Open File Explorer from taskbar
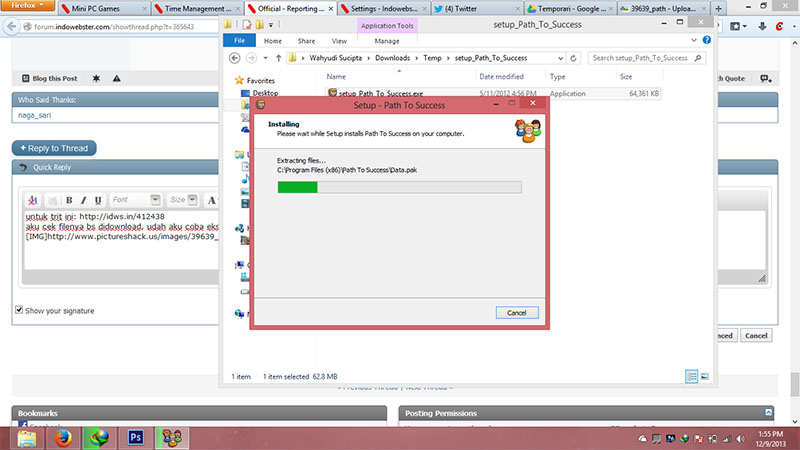The width and height of the screenshot is (800, 450). (27, 438)
